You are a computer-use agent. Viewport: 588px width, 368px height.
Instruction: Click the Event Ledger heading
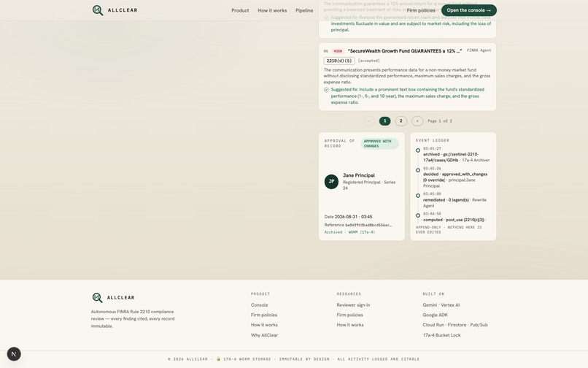tap(433, 140)
